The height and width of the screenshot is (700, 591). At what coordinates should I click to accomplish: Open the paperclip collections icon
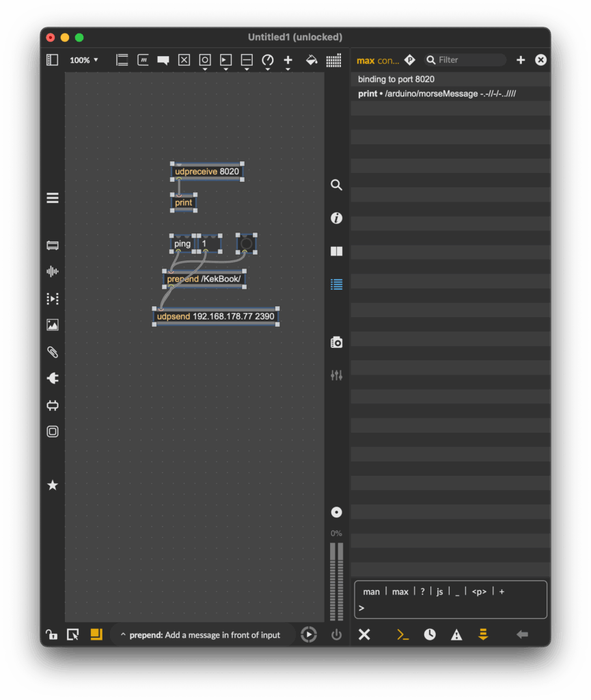53,352
